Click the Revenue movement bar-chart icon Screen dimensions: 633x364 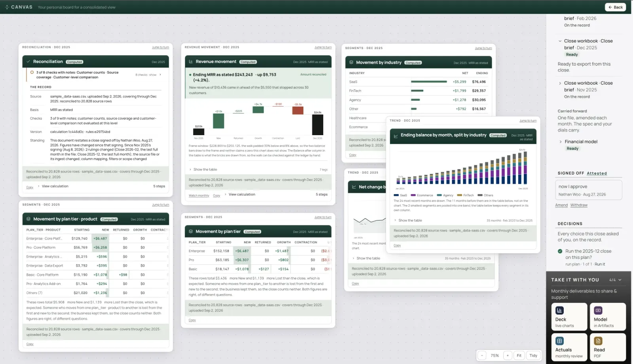pyautogui.click(x=191, y=62)
